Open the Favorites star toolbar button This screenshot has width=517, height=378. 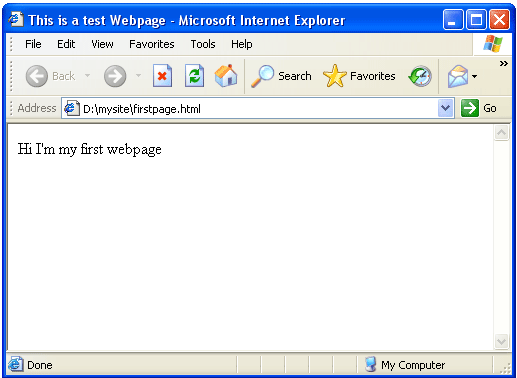359,76
